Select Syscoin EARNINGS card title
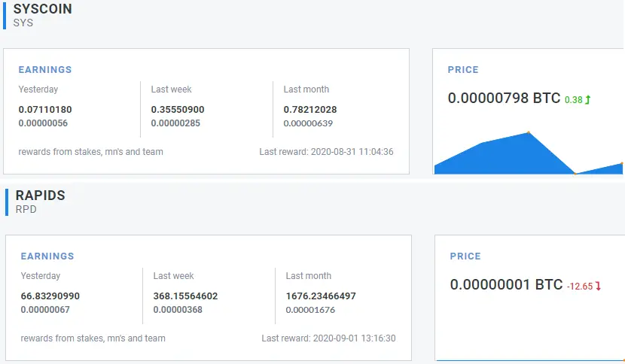Viewport: 625px width, 364px height. tap(45, 70)
